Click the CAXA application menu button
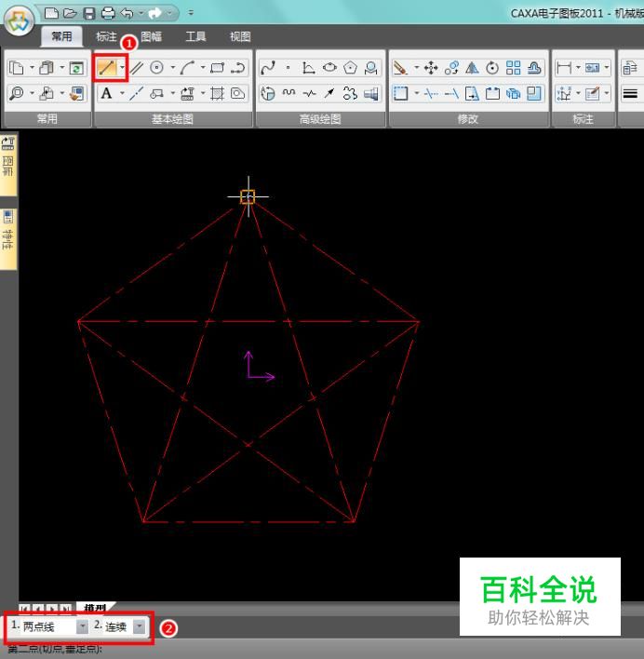 coord(18,23)
